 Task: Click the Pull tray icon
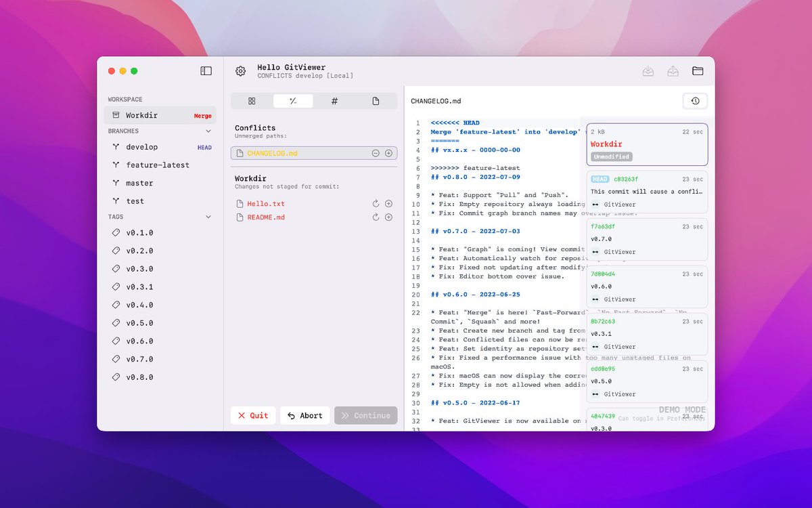648,71
